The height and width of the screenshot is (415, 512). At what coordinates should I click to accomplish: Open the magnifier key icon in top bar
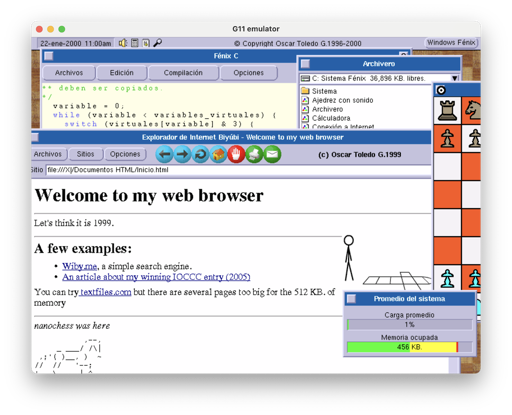coord(157,43)
